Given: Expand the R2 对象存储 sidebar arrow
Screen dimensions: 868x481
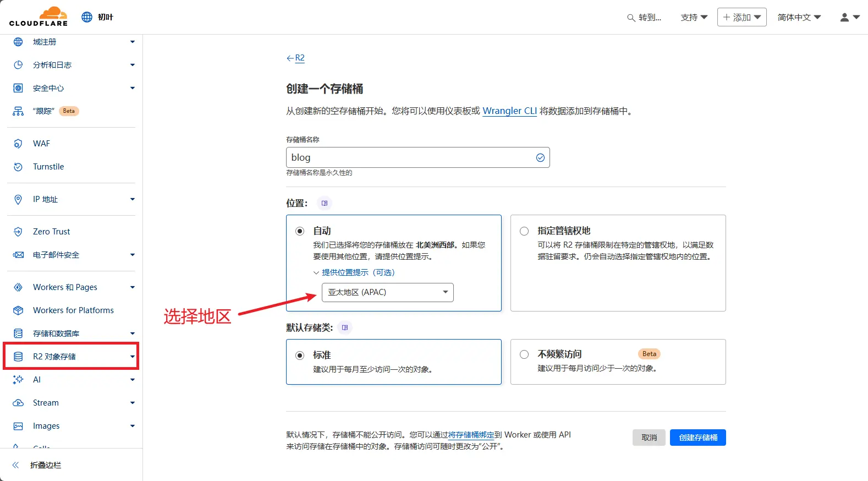Looking at the screenshot, I should point(133,357).
